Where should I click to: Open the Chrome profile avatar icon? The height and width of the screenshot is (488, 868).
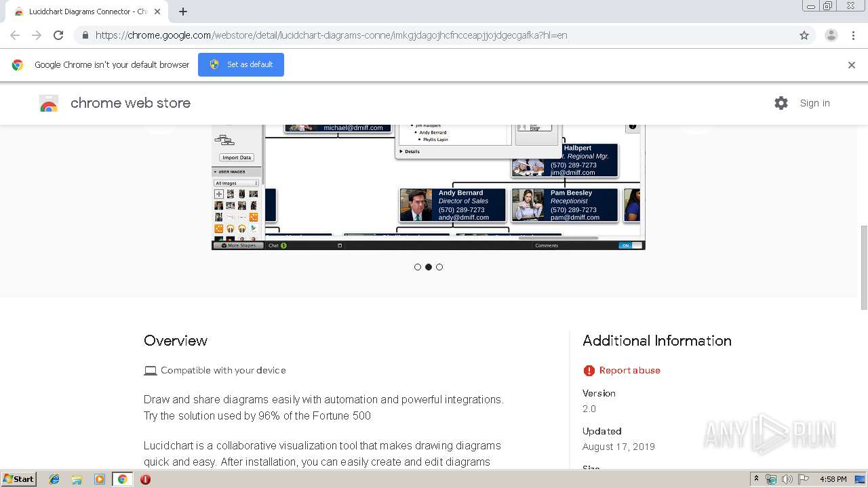click(x=831, y=35)
